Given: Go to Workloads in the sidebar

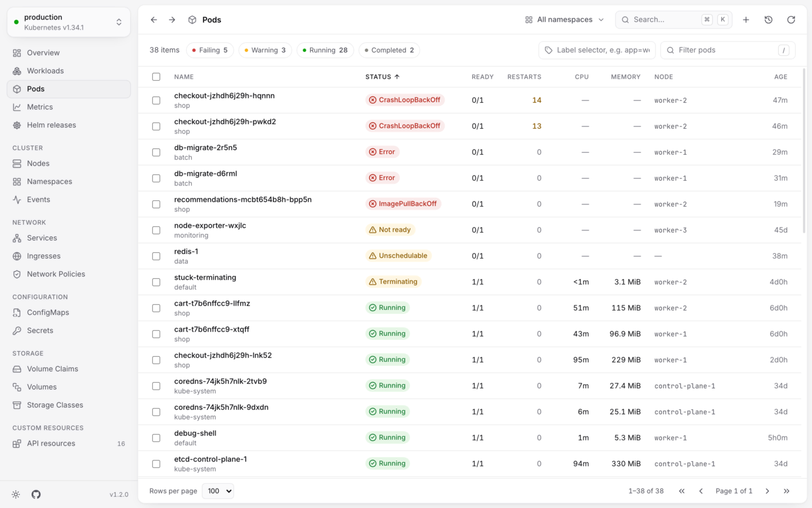Looking at the screenshot, I should click(x=69, y=71).
